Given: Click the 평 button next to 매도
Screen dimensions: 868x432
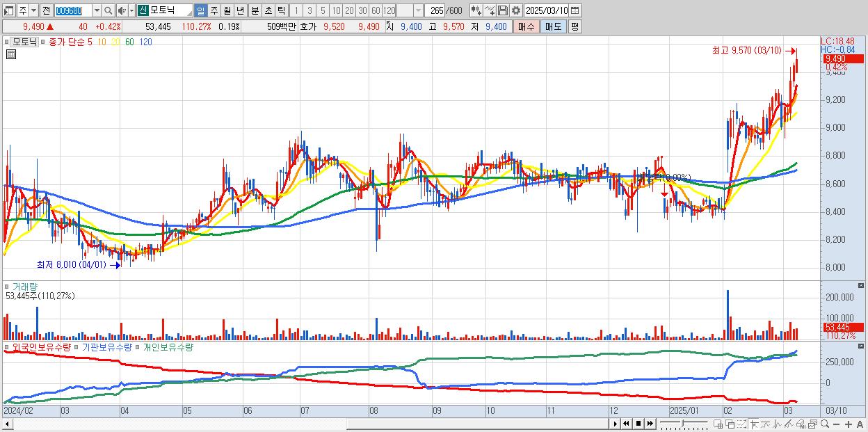Looking at the screenshot, I should pos(574,26).
